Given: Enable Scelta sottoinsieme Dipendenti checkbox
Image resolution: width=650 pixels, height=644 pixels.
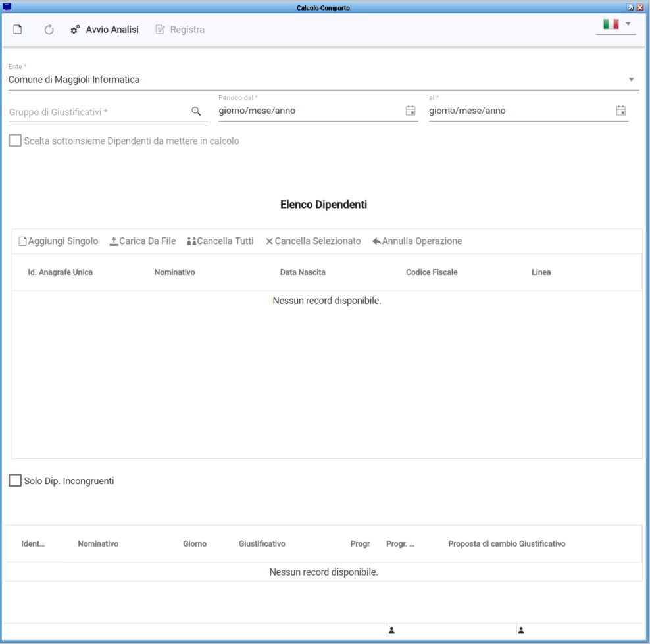Looking at the screenshot, I should [x=15, y=141].
